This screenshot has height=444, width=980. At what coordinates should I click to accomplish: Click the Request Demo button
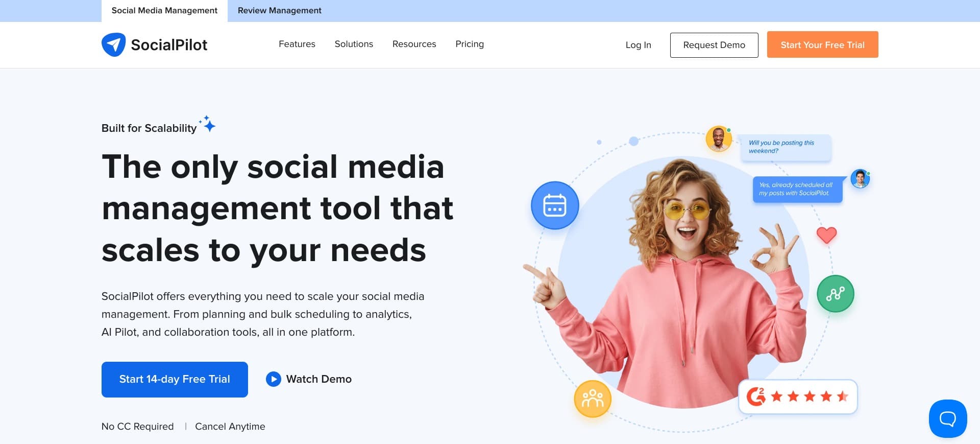714,45
